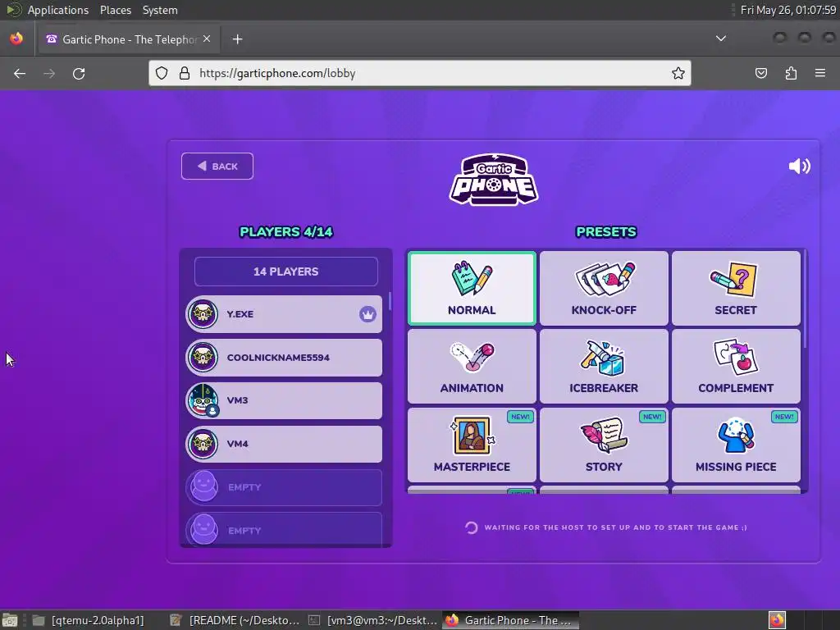Pick the MASTERPIECE preset

(472, 445)
